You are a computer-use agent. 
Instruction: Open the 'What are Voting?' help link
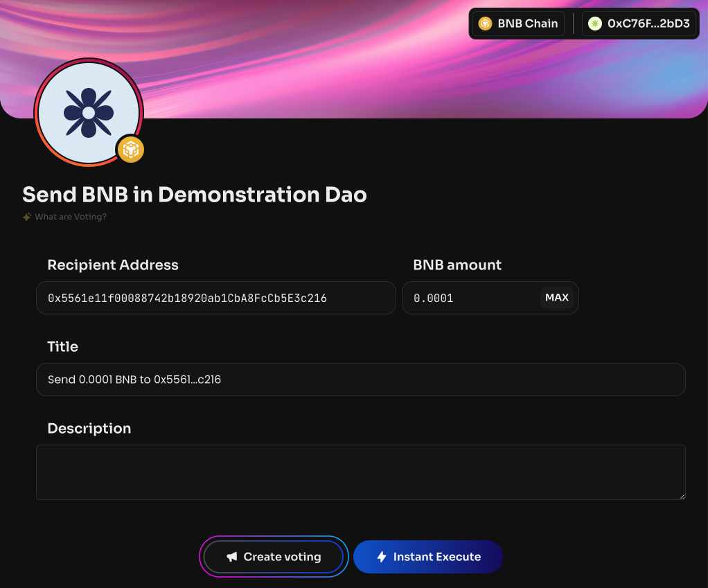pyautogui.click(x=71, y=217)
